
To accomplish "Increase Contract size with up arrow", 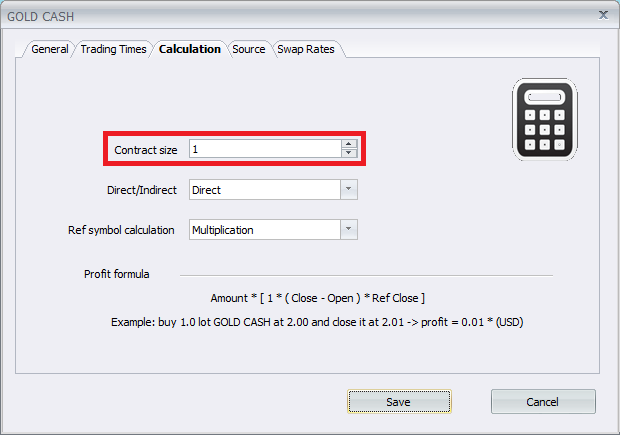I will point(349,144).
